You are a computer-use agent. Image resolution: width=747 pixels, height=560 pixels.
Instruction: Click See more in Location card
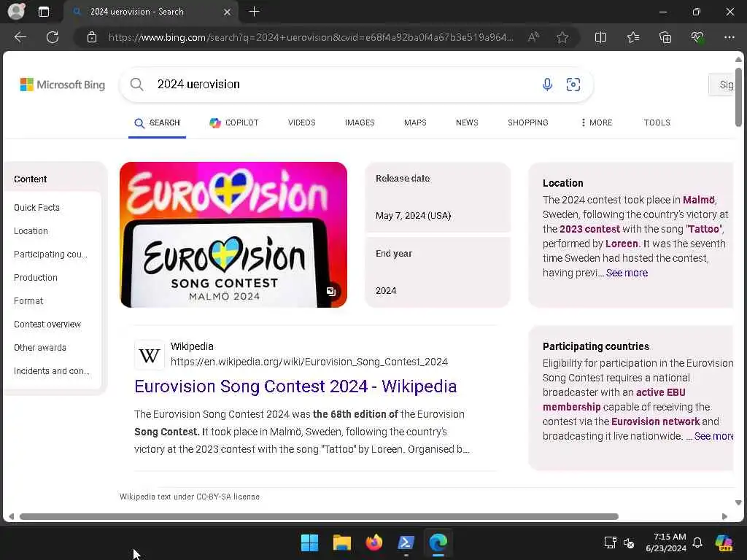[627, 273]
